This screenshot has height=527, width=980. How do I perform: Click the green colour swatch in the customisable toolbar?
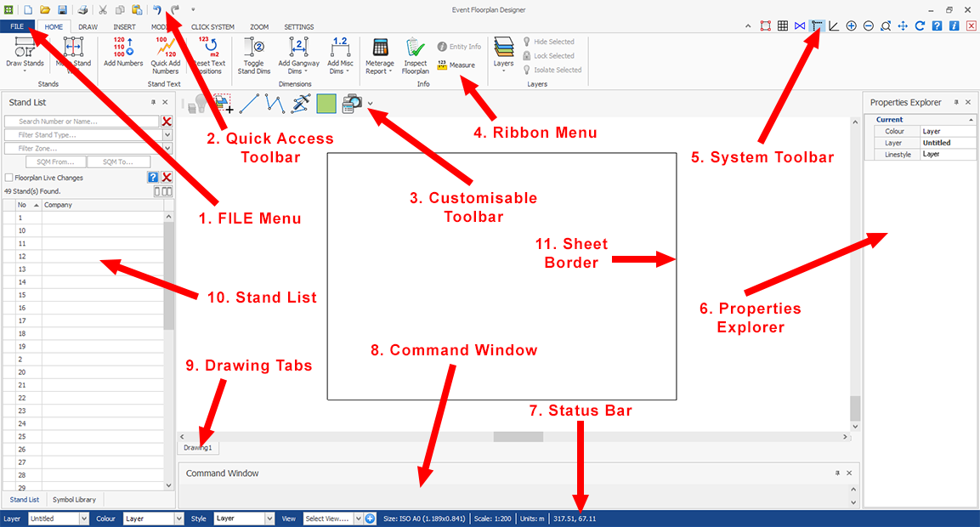coord(326,104)
